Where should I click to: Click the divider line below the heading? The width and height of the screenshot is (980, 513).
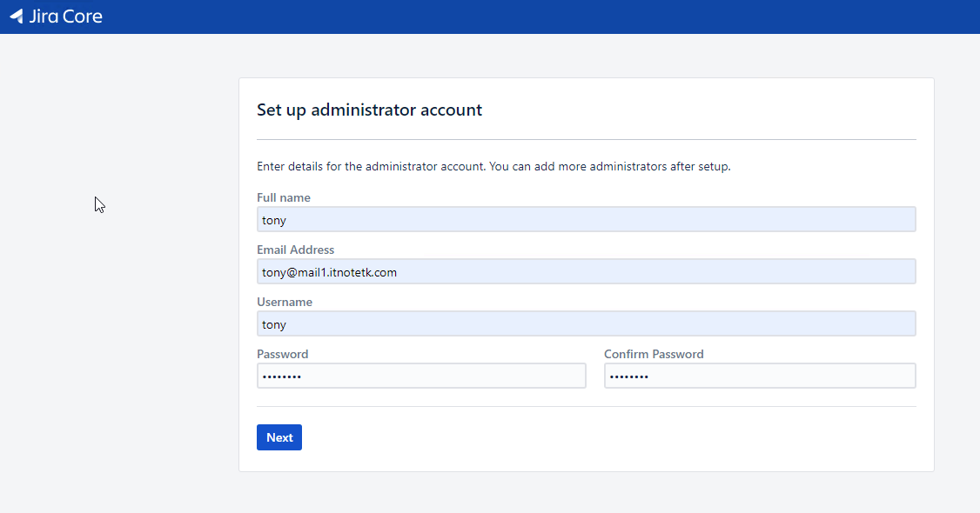click(586, 139)
